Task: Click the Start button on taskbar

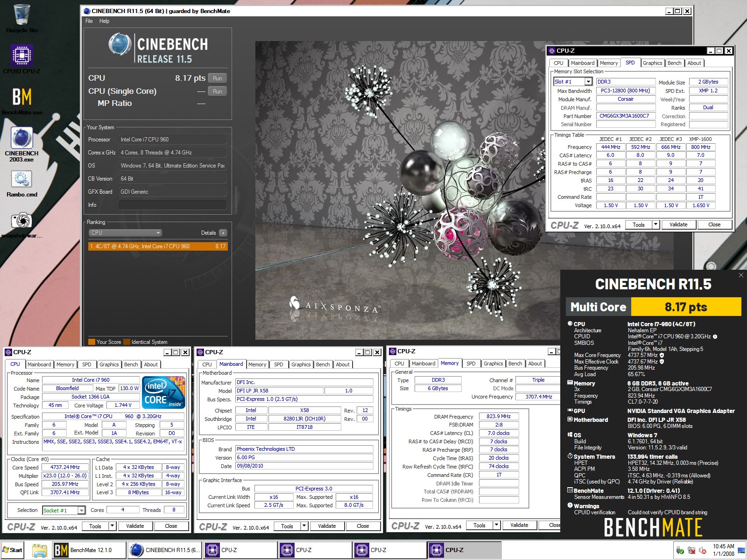Action: [x=13, y=550]
